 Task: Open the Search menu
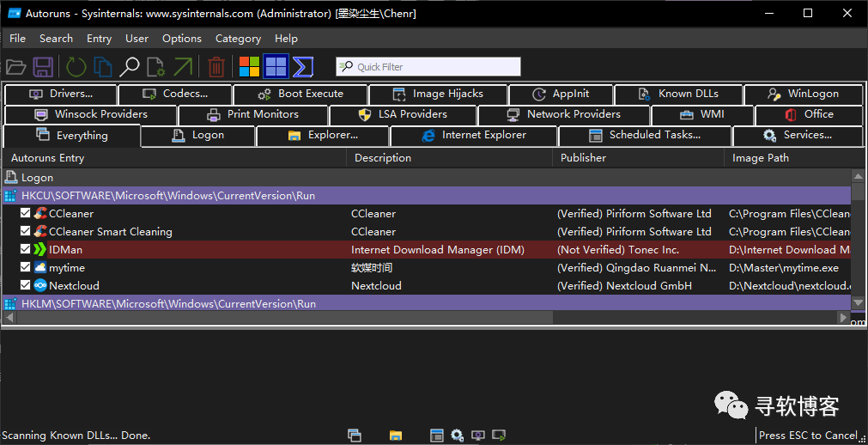coord(56,39)
